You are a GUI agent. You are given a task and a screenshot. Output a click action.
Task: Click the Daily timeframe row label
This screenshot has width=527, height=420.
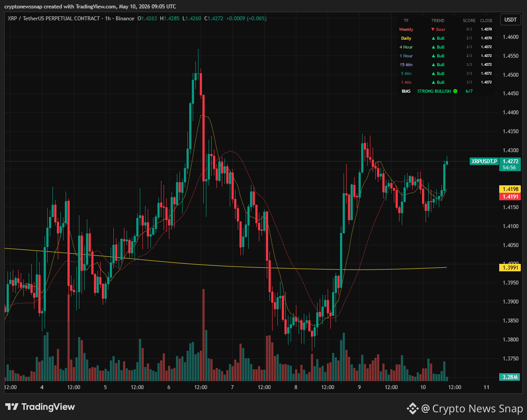pos(406,38)
